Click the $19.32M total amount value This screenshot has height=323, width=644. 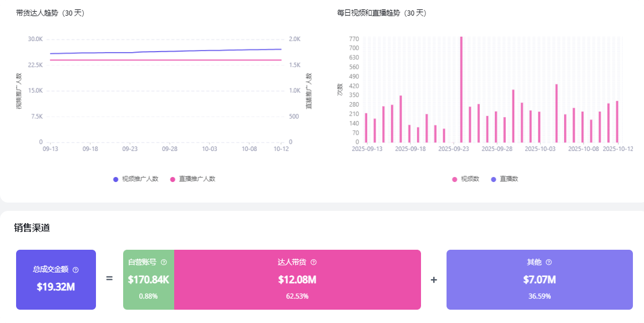click(55, 287)
